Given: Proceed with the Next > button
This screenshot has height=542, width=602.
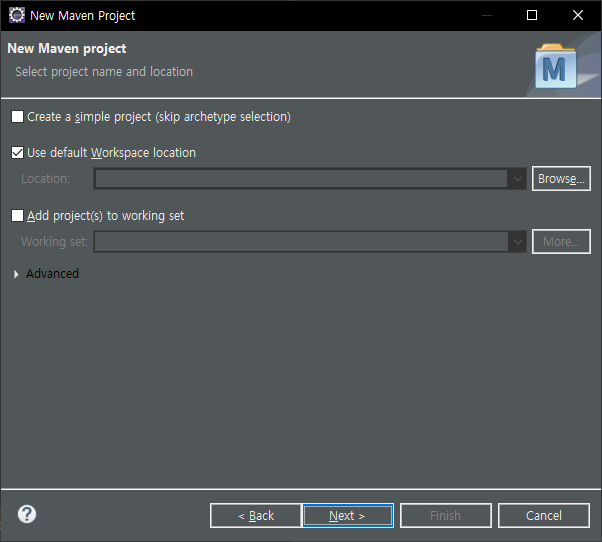Looking at the screenshot, I should (x=348, y=516).
